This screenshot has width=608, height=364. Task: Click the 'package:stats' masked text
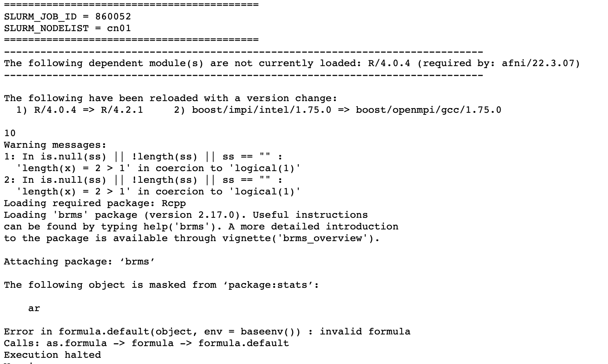pos(268,285)
